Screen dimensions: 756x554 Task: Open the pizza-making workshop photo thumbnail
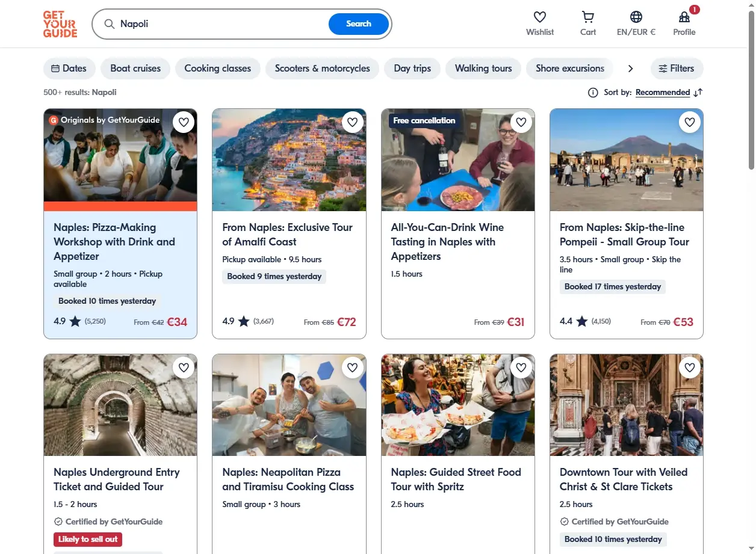click(120, 160)
